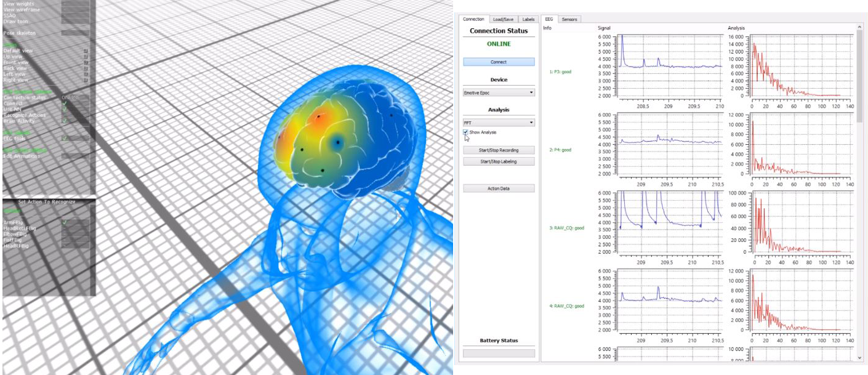Image resolution: width=868 pixels, height=375 pixels.
Task: Click the down arrow of the EEG scrollbar
Action: [x=860, y=357]
